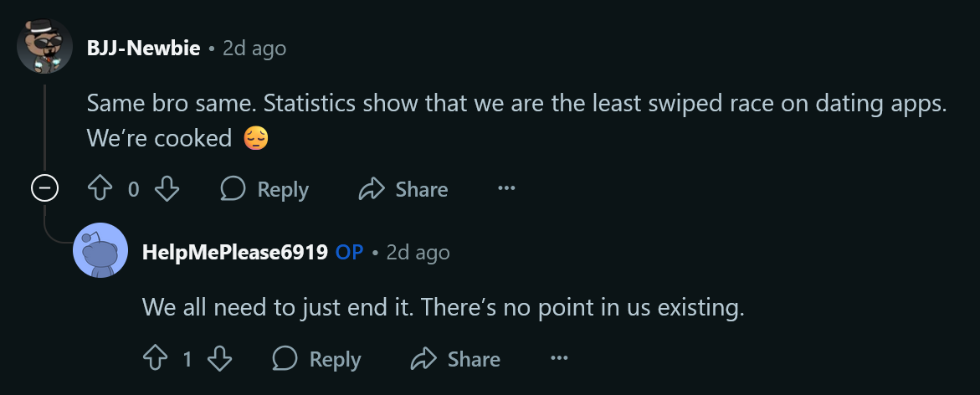Click the timestamp beside BJJ-Newbie
This screenshot has width=980, height=395.
point(254,49)
